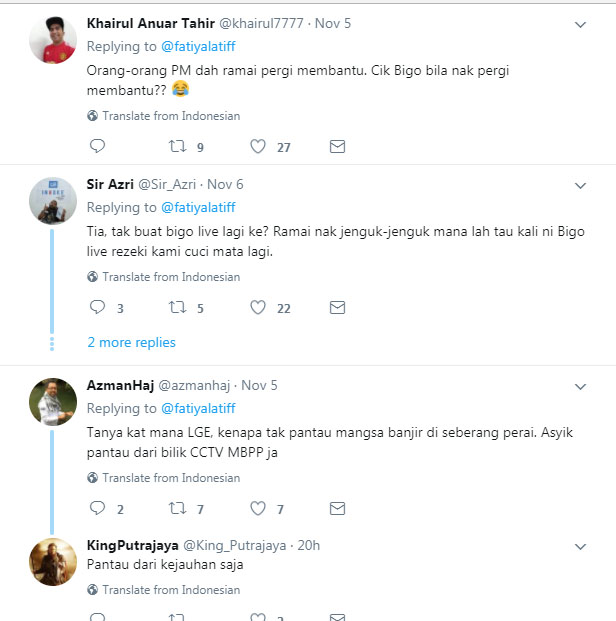Show 2 more replies
The width and height of the screenshot is (616, 621).
point(131,343)
